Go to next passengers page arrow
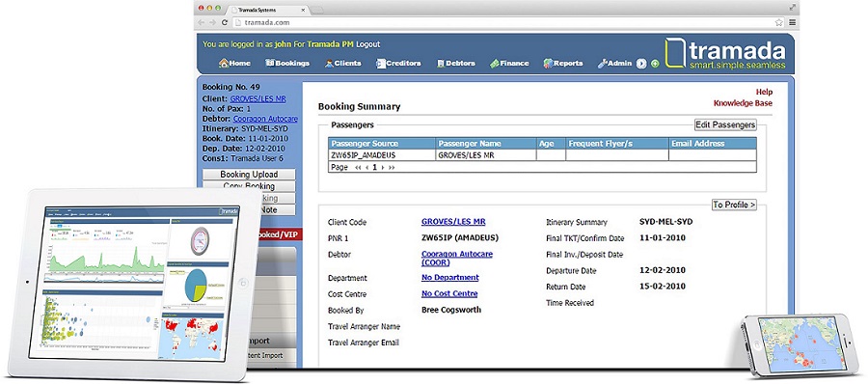Image resolution: width=868 pixels, height=384 pixels. (x=383, y=167)
